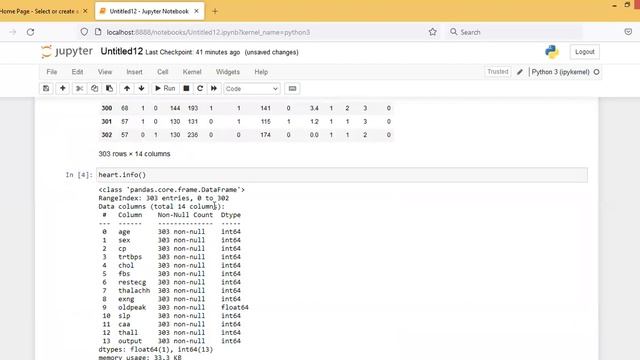The height and width of the screenshot is (360, 640).
Task: Move selected cell down arrow
Action: click(x=142, y=89)
